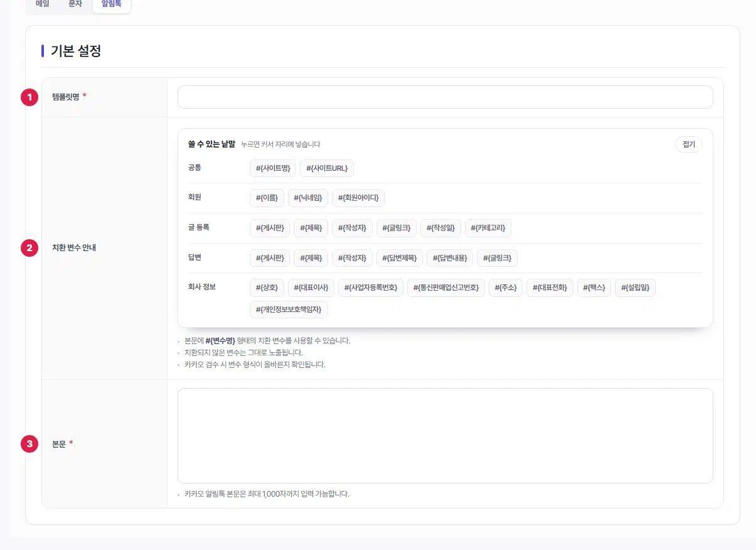Insert the #{설립일} variable chip
Image resolution: width=756 pixels, height=550 pixels.
point(635,288)
